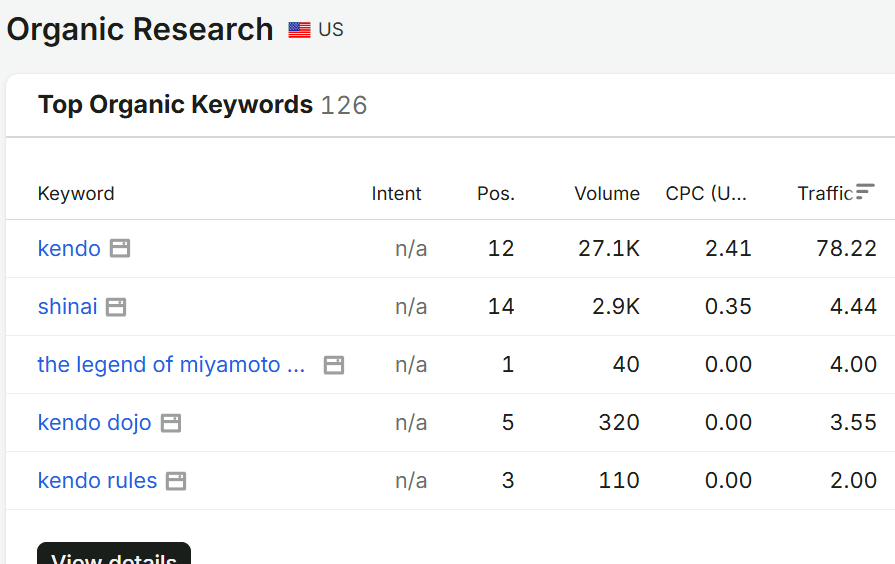Click traffic value 2.00
The height and width of the screenshot is (564, 895).
853,481
